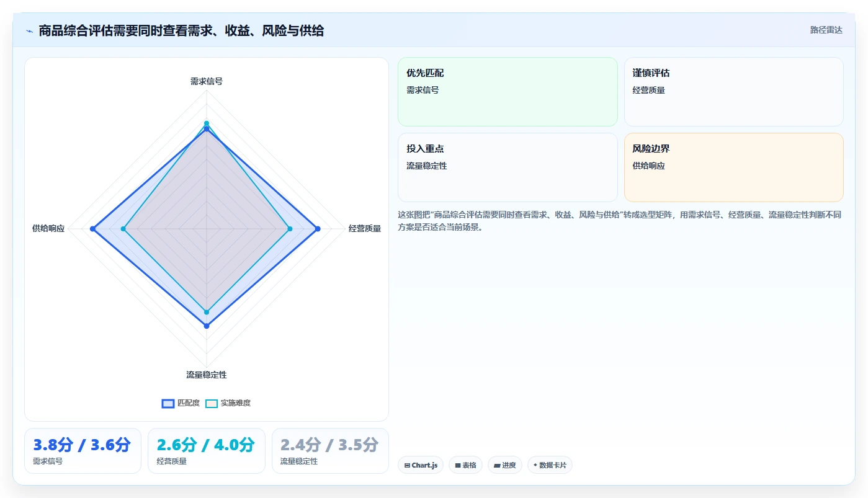Click the teal 实施难度 point on 流量稳定性 axis
The image size is (868, 498).
pos(207,312)
